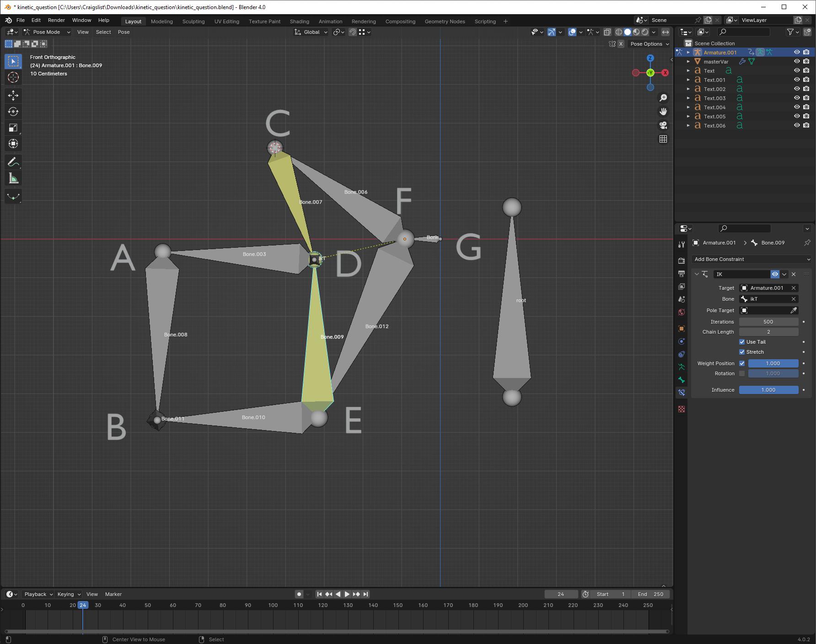The height and width of the screenshot is (644, 816).
Task: Open the Object properties tab
Action: coord(682,329)
